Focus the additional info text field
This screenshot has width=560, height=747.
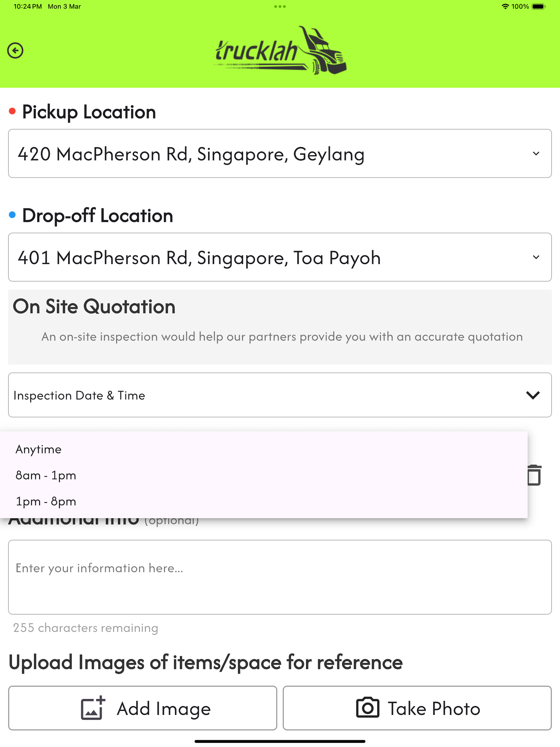point(280,577)
